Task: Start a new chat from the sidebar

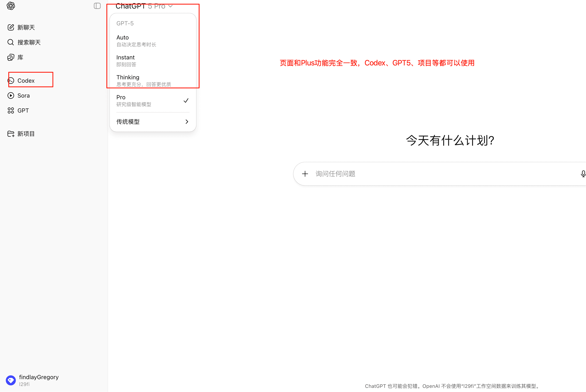Action: [26, 27]
